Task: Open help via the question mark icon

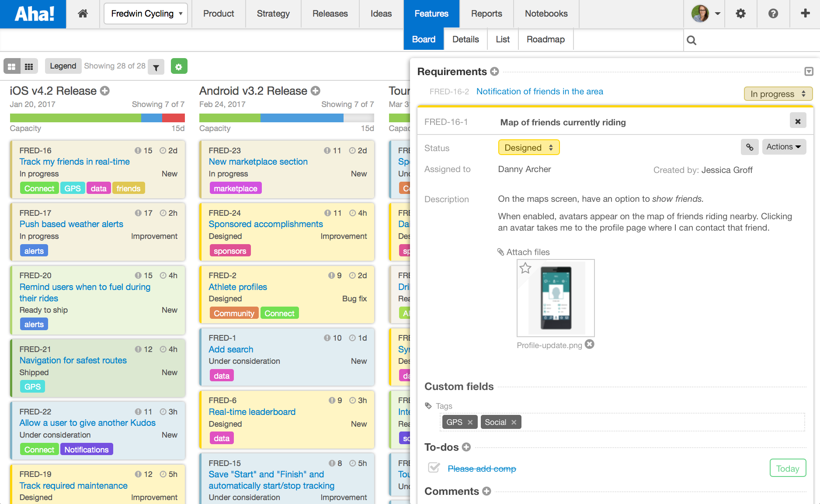Action: [x=773, y=14]
